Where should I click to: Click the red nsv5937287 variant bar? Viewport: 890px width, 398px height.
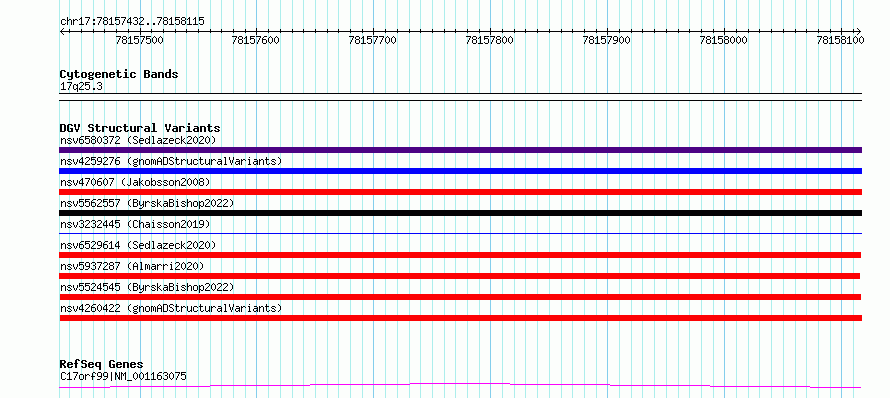459,276
